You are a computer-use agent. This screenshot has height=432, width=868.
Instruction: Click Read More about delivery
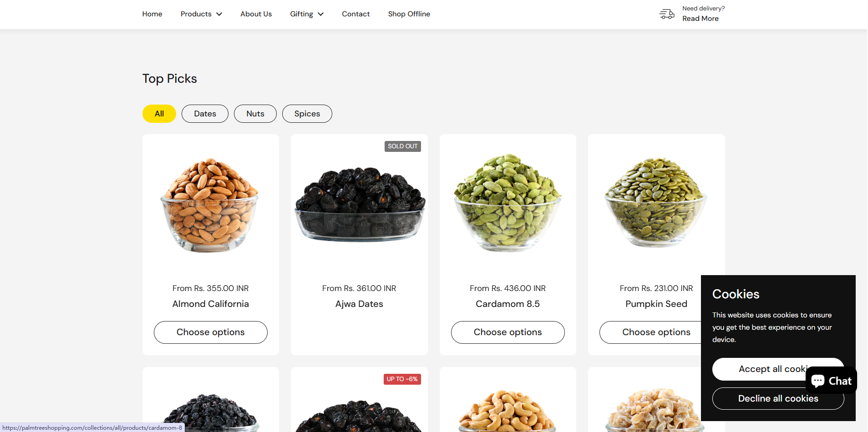(x=700, y=19)
